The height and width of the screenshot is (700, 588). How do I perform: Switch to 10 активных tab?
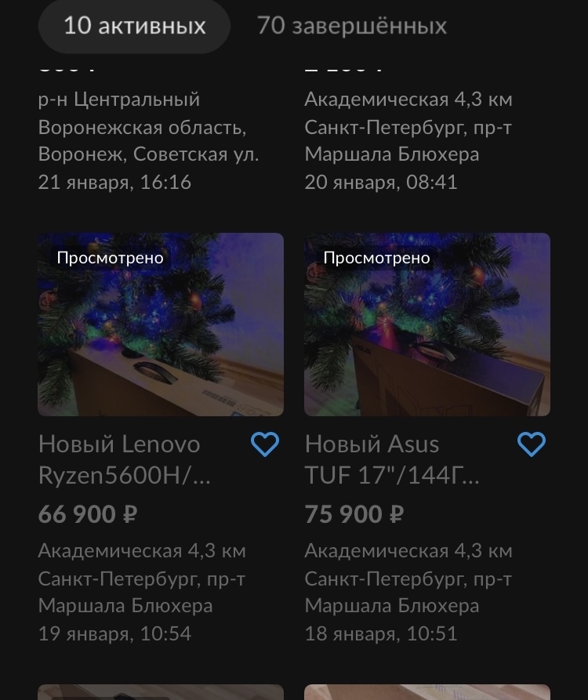pyautogui.click(x=134, y=25)
